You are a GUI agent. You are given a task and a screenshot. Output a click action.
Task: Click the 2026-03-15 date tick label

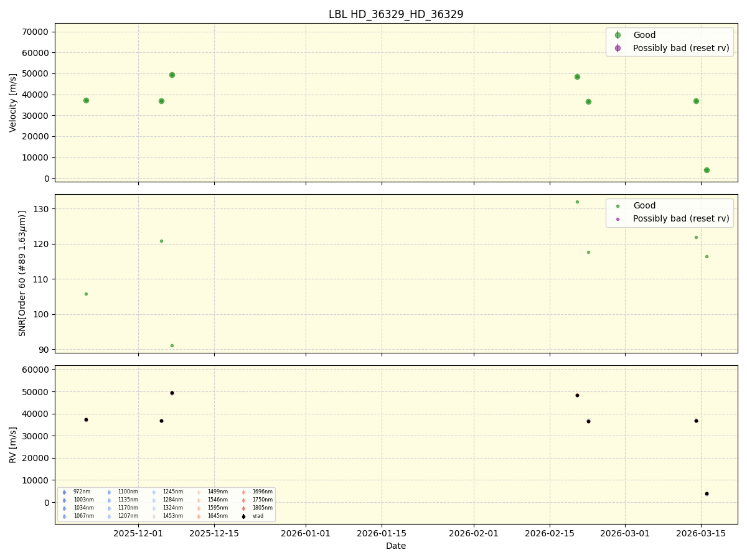click(x=701, y=533)
